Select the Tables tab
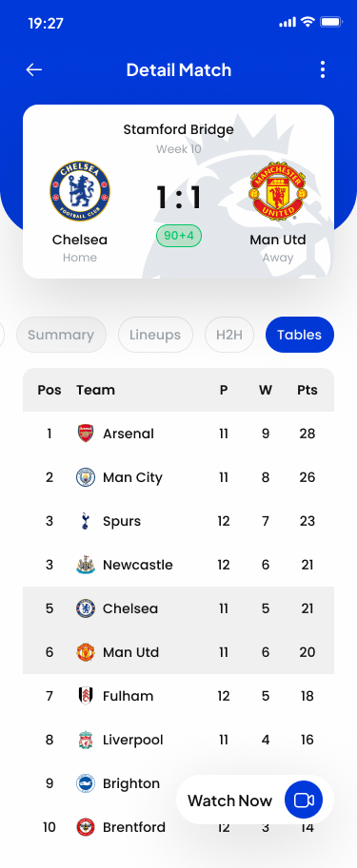Screen dimensions: 357x868 [300, 335]
